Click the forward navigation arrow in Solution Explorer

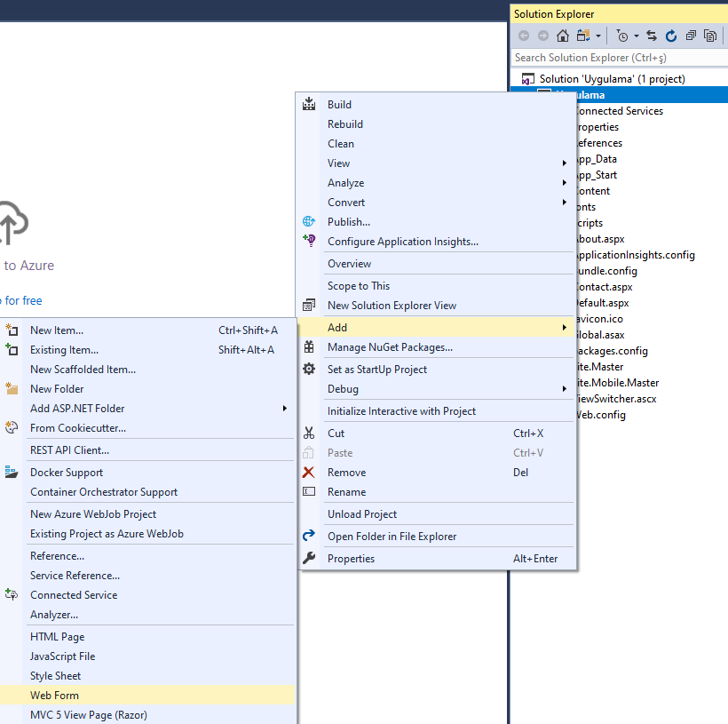pyautogui.click(x=541, y=36)
